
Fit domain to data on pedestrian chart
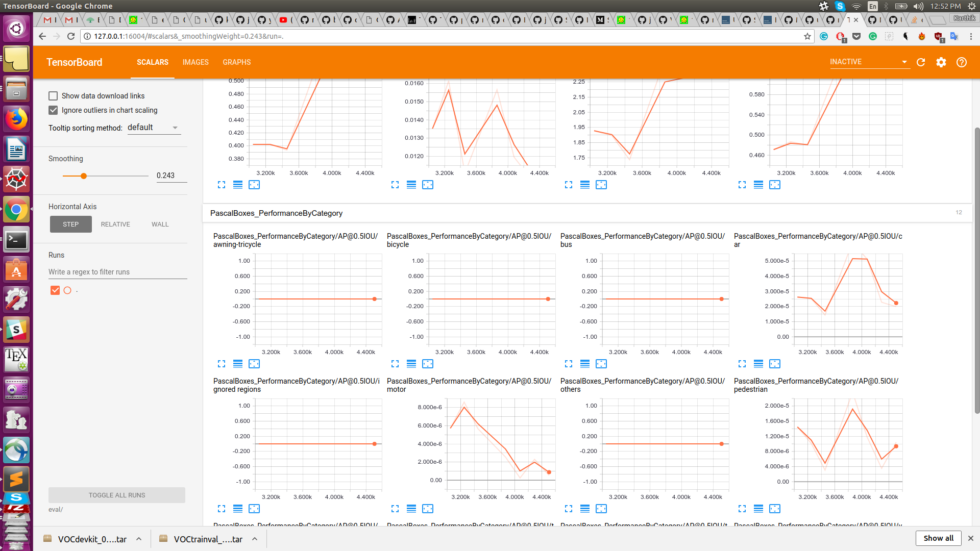pos(775,509)
